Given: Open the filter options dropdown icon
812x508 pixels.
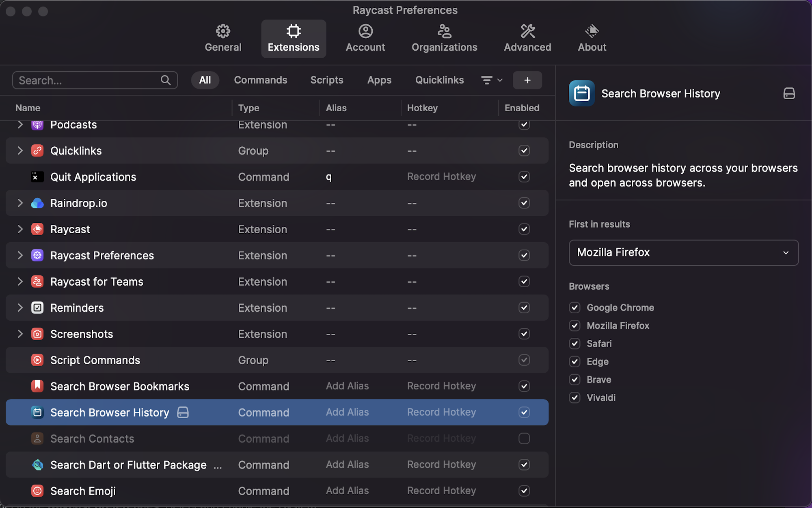Looking at the screenshot, I should 491,80.
